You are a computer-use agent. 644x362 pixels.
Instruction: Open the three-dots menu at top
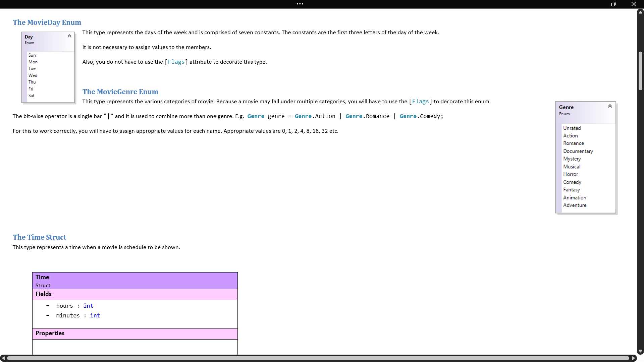(300, 4)
